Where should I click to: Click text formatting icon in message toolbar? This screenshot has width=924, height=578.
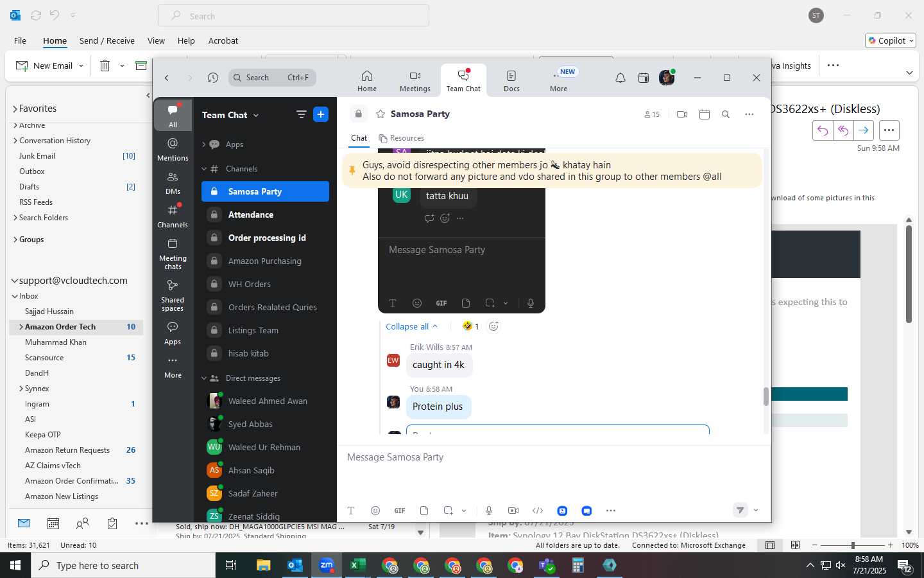pyautogui.click(x=351, y=511)
